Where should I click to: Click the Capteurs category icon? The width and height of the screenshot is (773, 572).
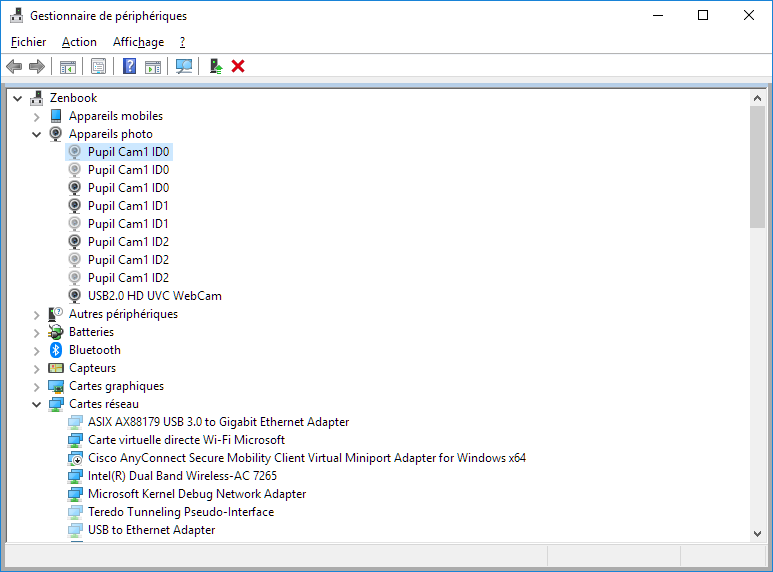(56, 368)
